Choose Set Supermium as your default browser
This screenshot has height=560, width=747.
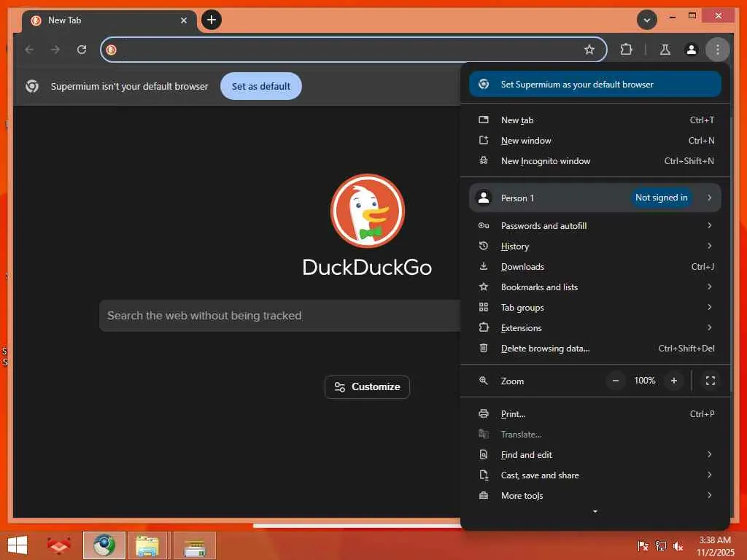click(595, 85)
